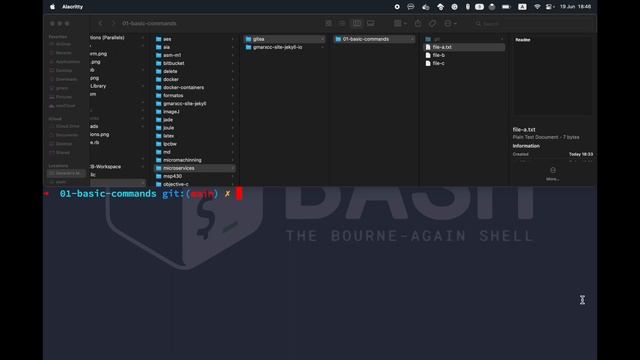Select the 01-basic-commands folder

(374, 39)
